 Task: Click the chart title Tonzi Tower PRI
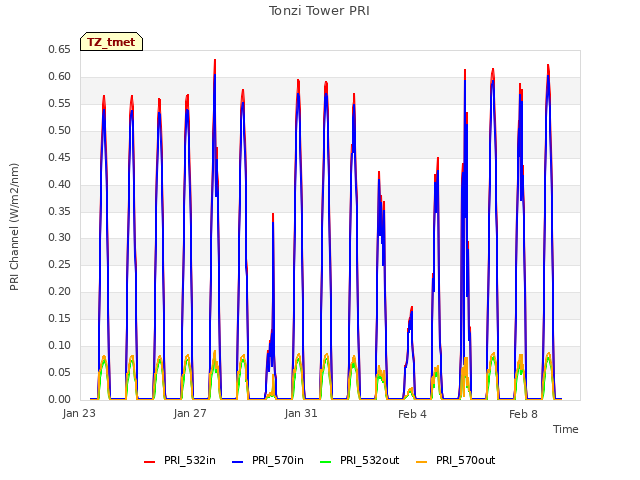(x=319, y=11)
